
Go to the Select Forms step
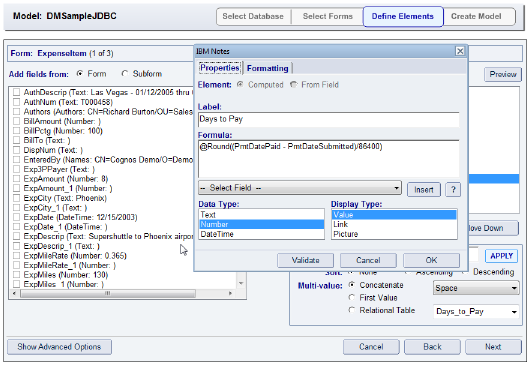328,16
